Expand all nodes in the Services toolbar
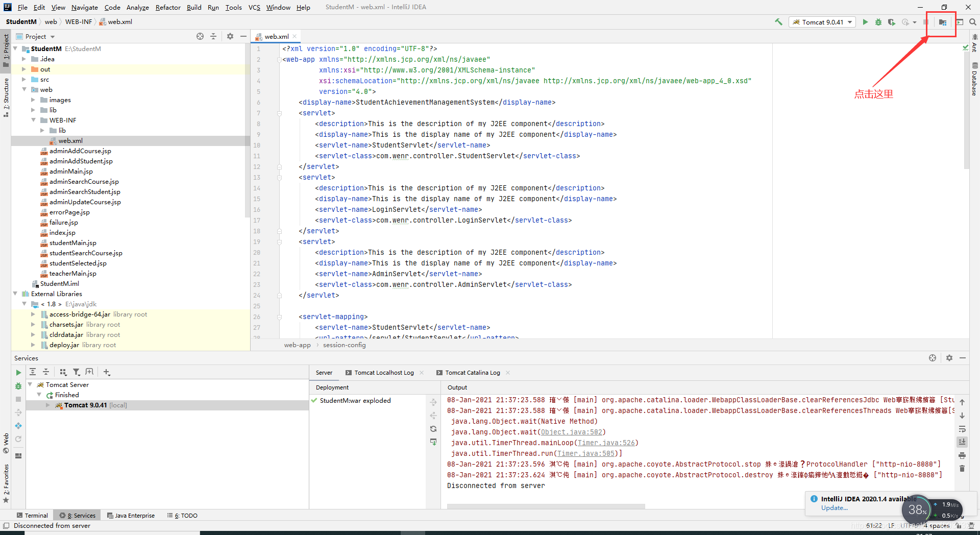The image size is (980, 535). pos(33,372)
